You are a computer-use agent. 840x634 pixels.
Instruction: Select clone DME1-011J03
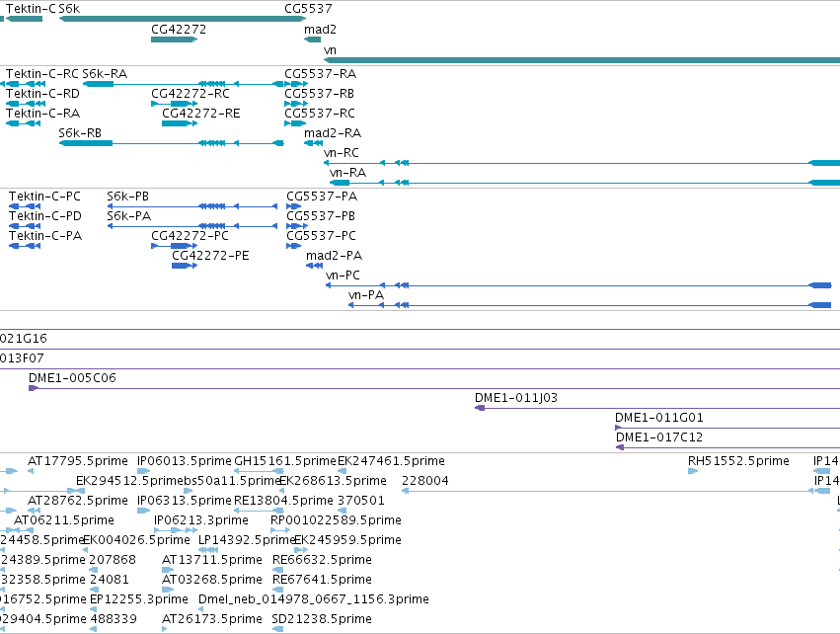coord(657,409)
